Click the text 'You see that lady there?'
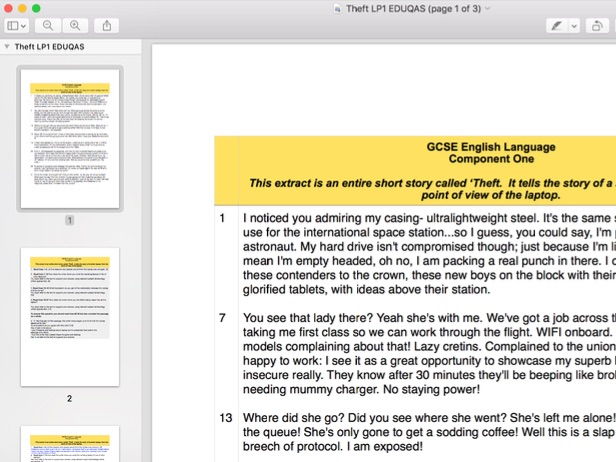Image resolution: width=616 pixels, height=462 pixels. click(x=308, y=317)
